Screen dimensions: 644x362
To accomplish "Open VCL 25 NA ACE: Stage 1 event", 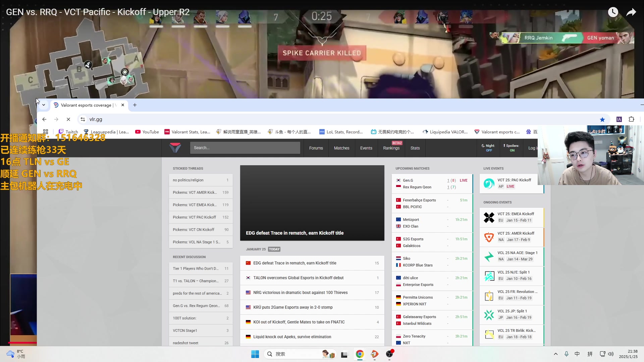I will 512,256.
